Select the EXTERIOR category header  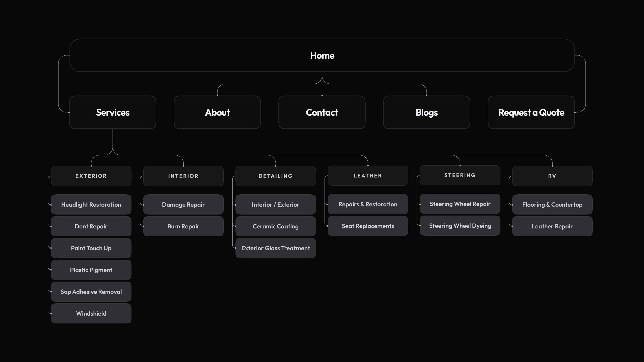pos(91,176)
